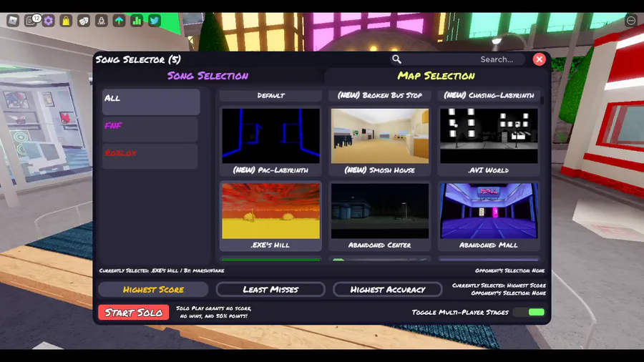This screenshot has height=362, width=644.
Task: Select the Abandoned Center map thumbnail
Action: pos(379,211)
